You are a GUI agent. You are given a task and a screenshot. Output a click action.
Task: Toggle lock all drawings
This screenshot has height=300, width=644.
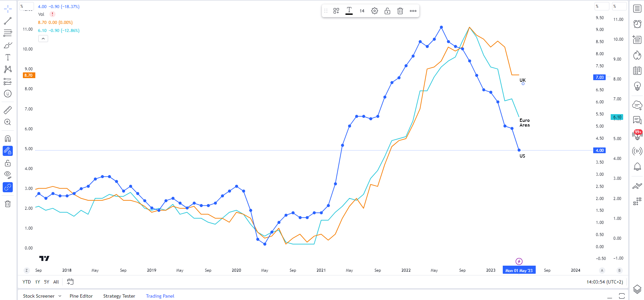coord(8,163)
